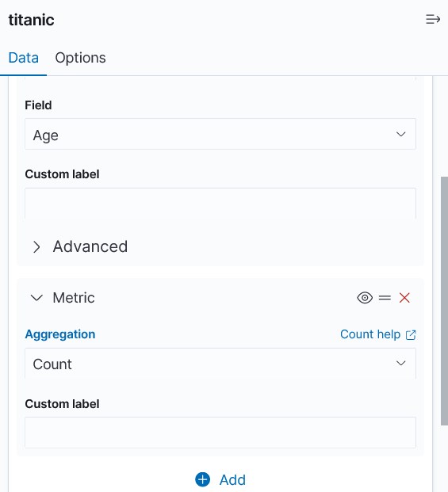Switch to the Data tab
Screen dimensions: 448x492
[x=24, y=58]
